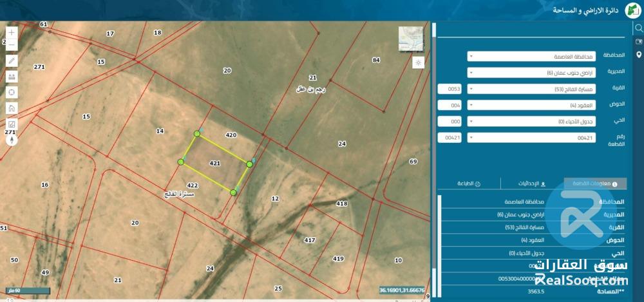Viewport: 644px width, 302px height.
Task: Click the bottom vertex of parcel 421
Action: click(233, 193)
